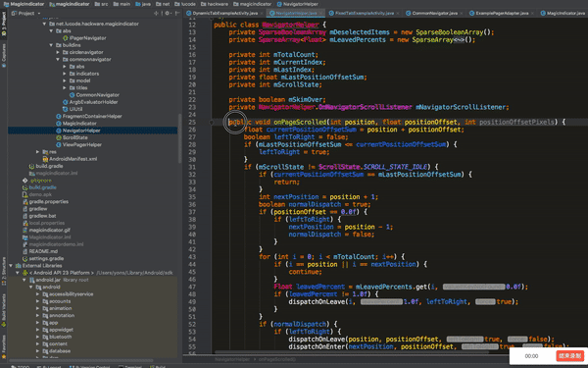Click the red stop recording button
Viewport: 588px width, 368px height.
[x=569, y=355]
